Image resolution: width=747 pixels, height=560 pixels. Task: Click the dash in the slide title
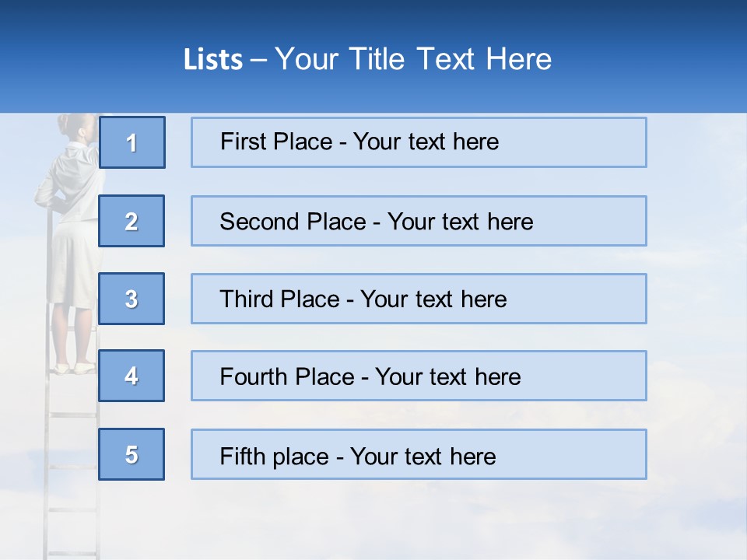point(258,60)
